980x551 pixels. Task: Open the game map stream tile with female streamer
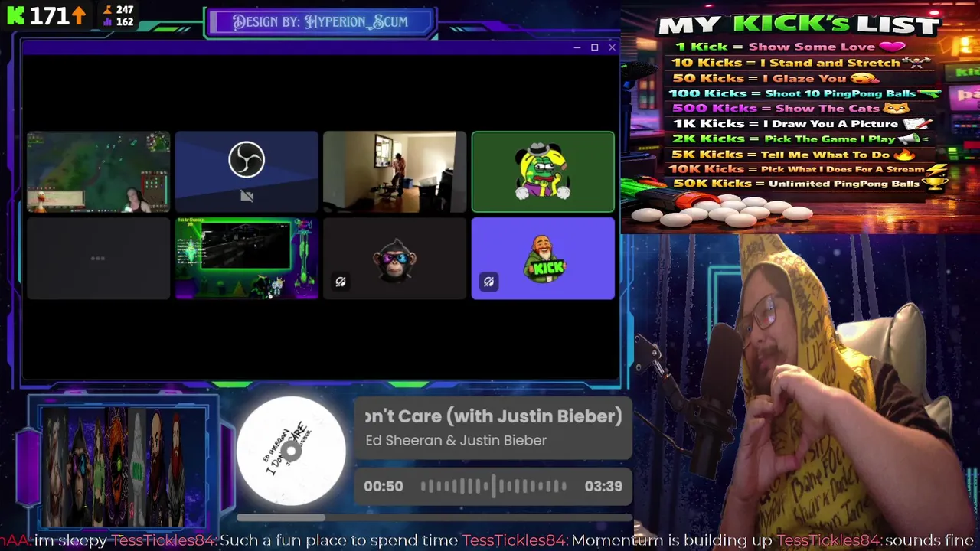(x=98, y=171)
